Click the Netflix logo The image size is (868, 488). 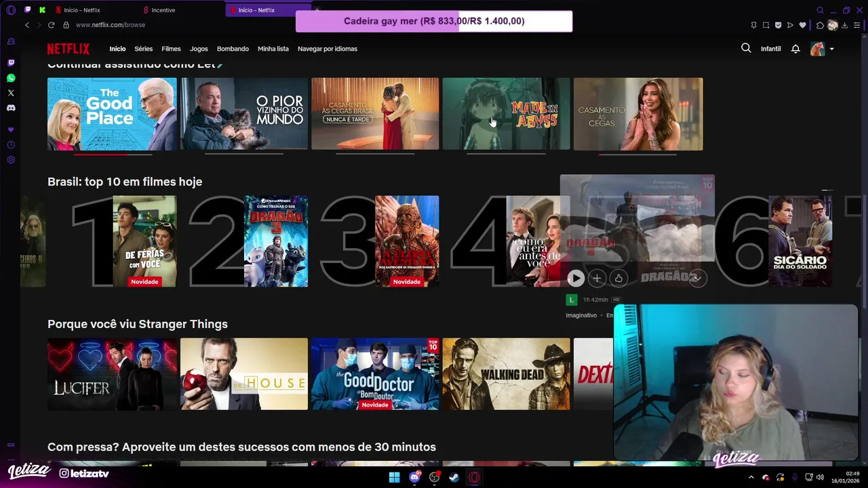pos(68,49)
